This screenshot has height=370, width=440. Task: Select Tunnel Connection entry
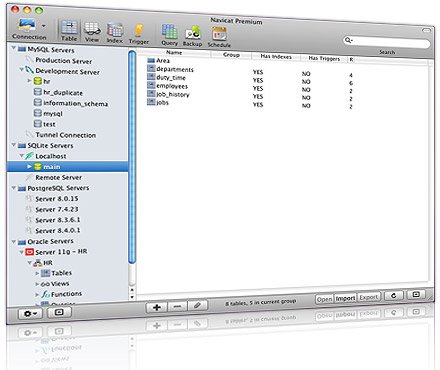coord(65,135)
